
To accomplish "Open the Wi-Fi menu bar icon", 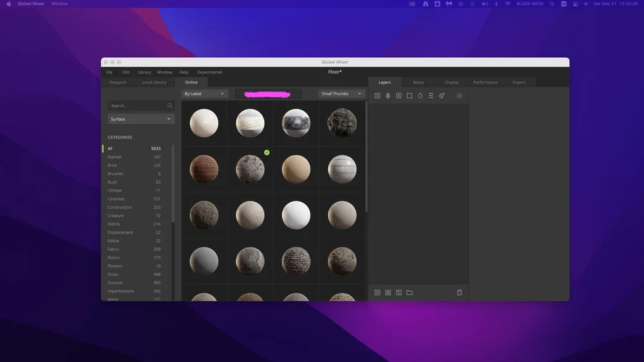I will 507,4.
